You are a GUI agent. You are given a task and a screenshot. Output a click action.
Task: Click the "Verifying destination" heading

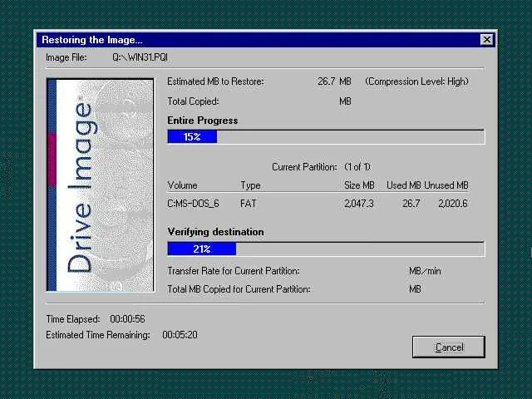(x=215, y=232)
